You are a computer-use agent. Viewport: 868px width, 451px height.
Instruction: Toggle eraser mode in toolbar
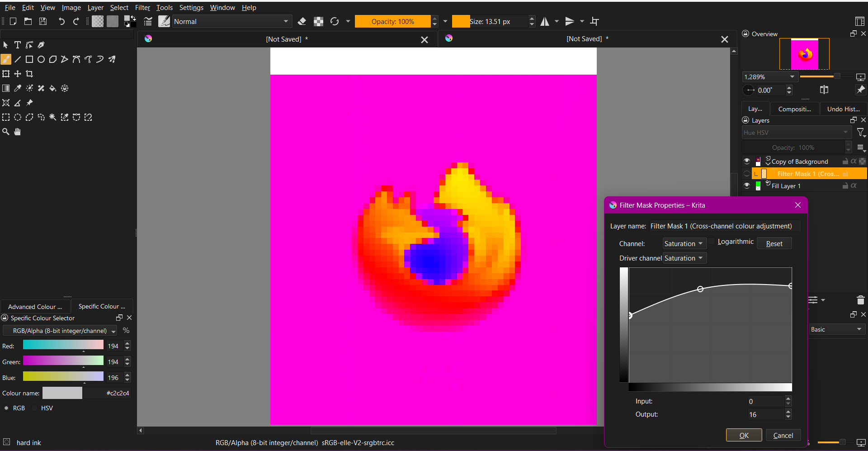[302, 21]
